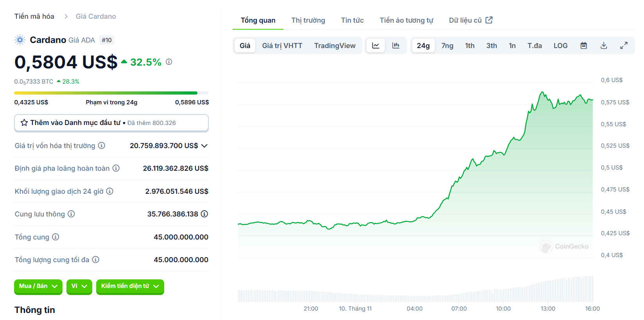Open the Kiếm tiền điện tử dropdown
This screenshot has width=644, height=320.
(x=130, y=286)
